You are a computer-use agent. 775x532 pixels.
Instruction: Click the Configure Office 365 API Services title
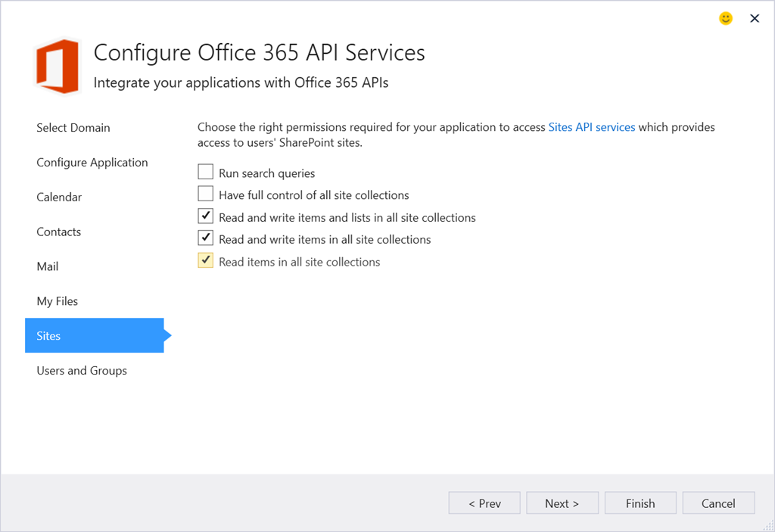pos(259,52)
